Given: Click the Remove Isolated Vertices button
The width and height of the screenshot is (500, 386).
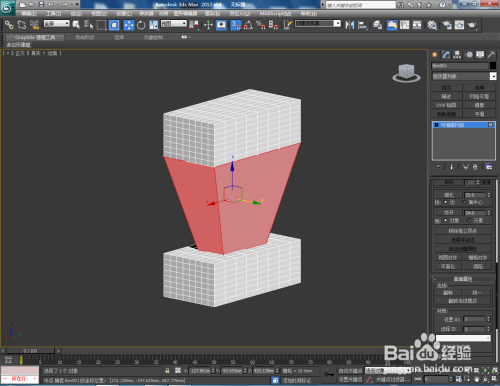Looking at the screenshot, I should [463, 231].
